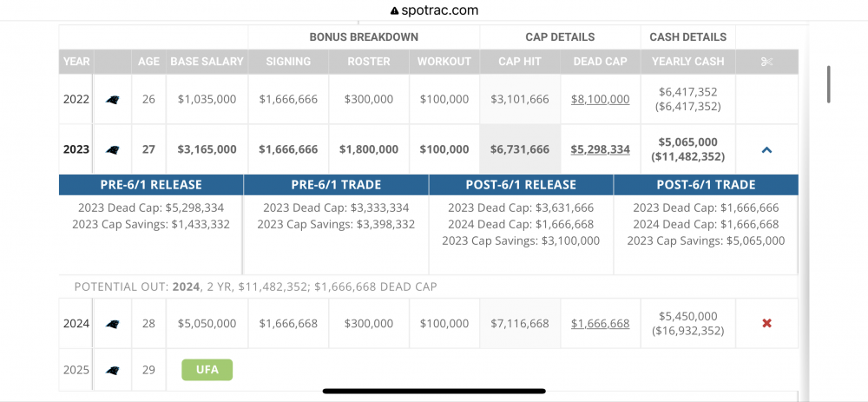Click the Panthers logo in the 2025 row
Viewport: 868px width, 402px height.
coord(112,370)
